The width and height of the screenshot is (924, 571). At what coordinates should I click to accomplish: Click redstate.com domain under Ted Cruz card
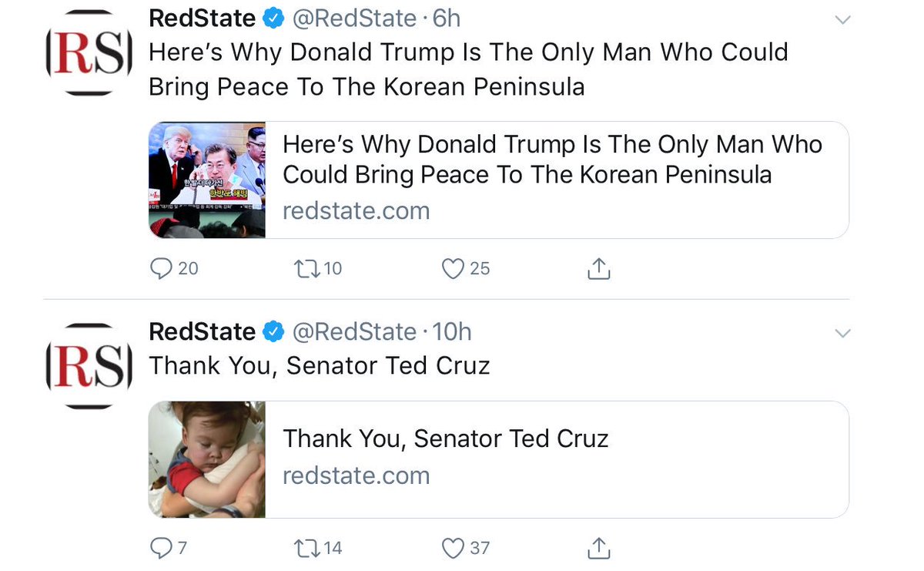pos(356,475)
